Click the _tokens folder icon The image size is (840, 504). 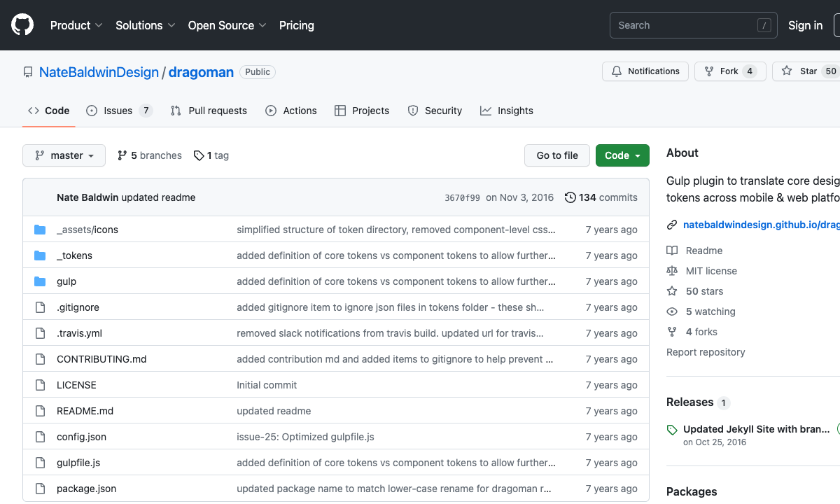(x=40, y=255)
